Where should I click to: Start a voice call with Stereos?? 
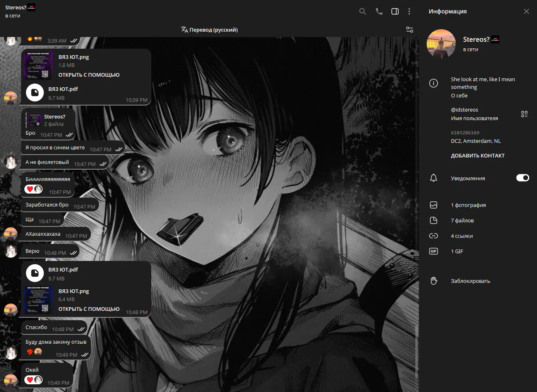point(379,11)
